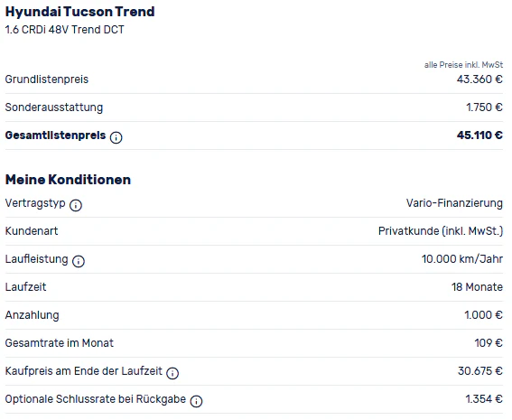The height and width of the screenshot is (420, 512).
Task: Click the Vario-Finanzierung contract type value
Action: click(x=454, y=203)
